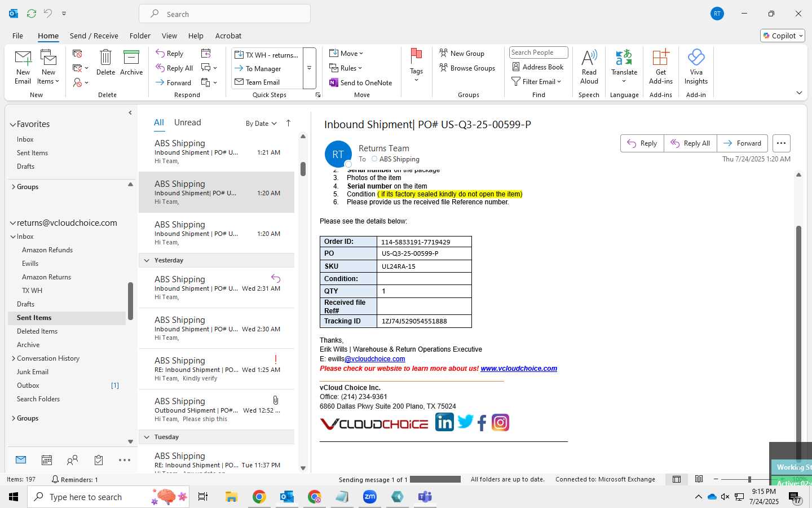Open the 1:21 AM ABS Shipping message
This screenshot has height=508, width=812.
pyautogui.click(x=217, y=152)
